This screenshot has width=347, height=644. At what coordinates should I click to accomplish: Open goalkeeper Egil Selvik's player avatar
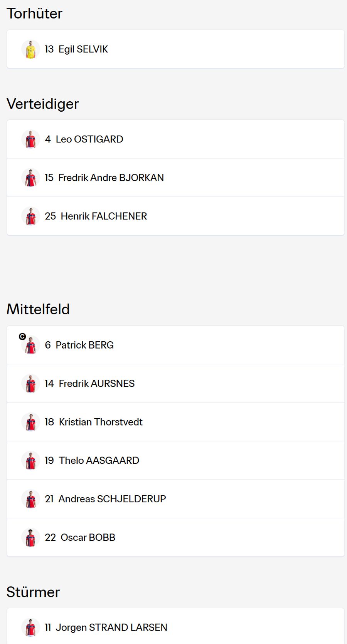click(x=31, y=49)
